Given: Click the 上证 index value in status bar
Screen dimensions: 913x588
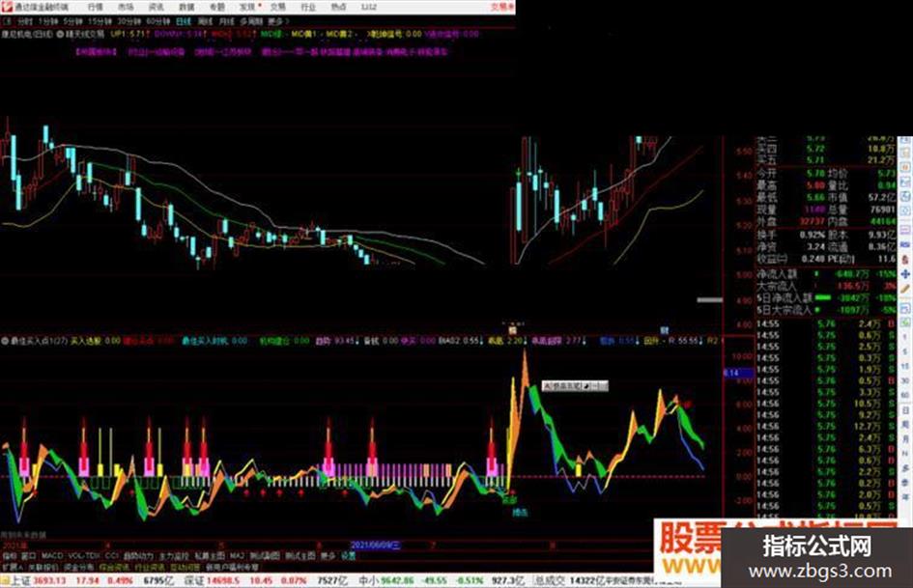Looking at the screenshot, I should point(50,580).
